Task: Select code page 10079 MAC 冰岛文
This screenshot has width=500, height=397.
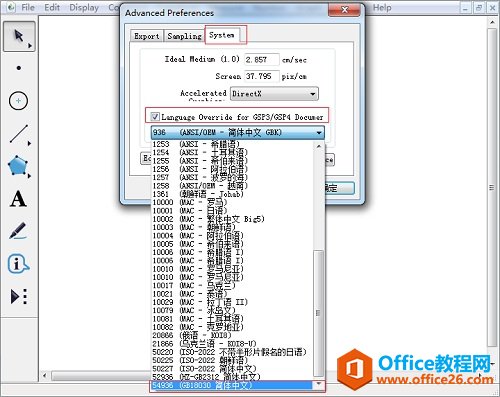Action: tap(232, 310)
